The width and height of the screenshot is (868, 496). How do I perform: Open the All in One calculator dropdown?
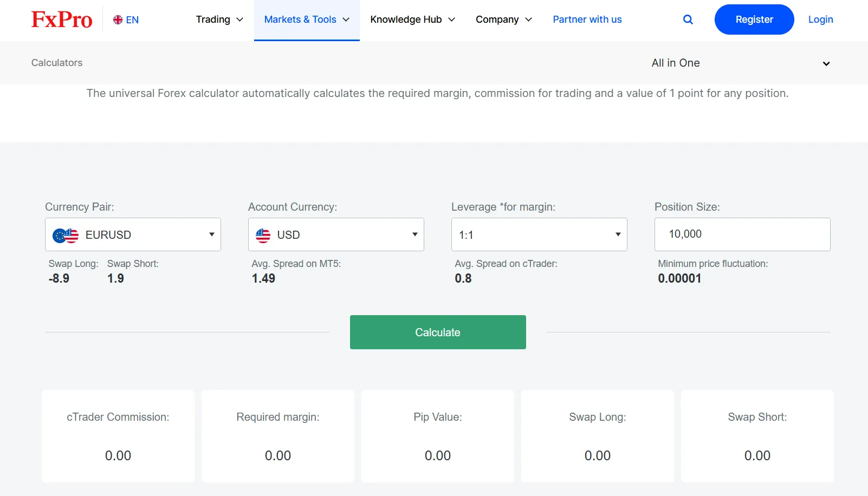tap(740, 63)
